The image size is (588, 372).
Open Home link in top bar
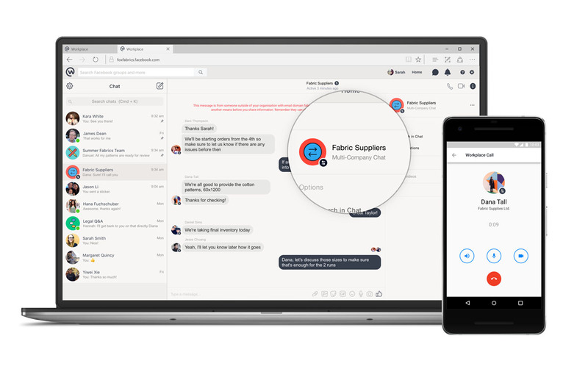click(417, 72)
